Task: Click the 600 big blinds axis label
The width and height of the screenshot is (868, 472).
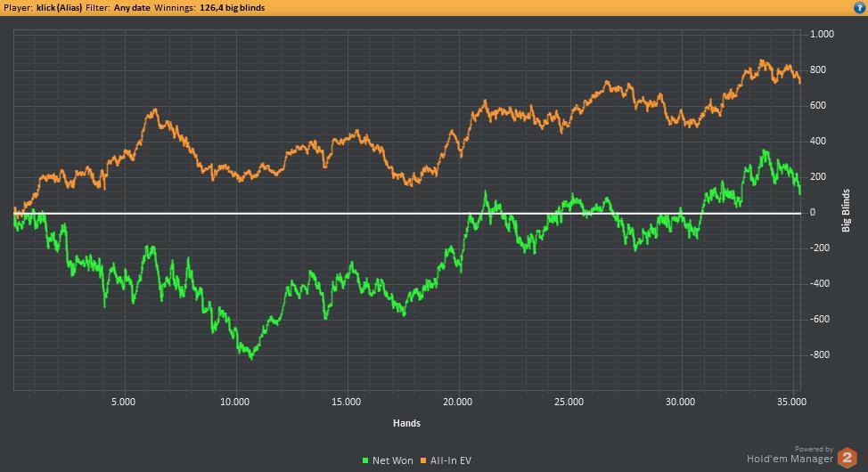Action: [x=818, y=105]
